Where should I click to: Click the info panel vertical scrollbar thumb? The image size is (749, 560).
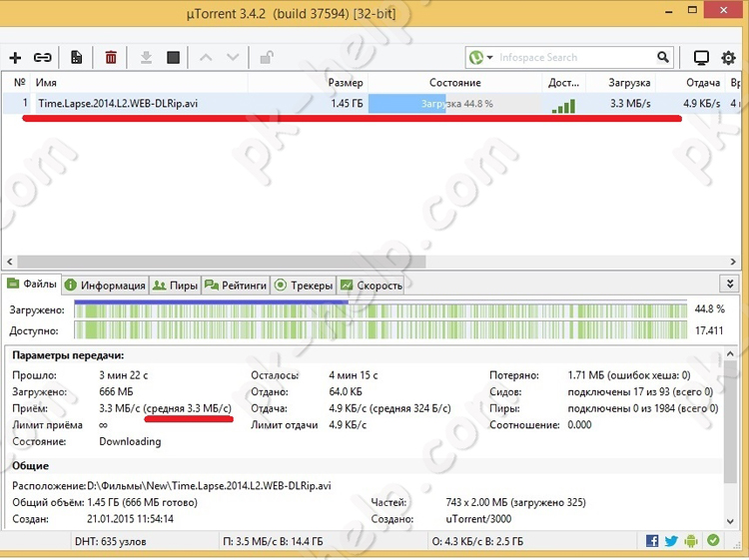pyautogui.click(x=730, y=421)
